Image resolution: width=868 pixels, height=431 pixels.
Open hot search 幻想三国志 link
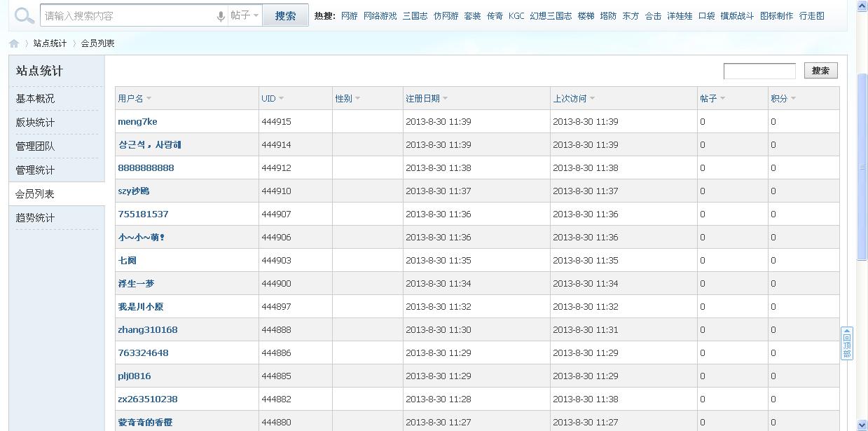pyautogui.click(x=551, y=16)
